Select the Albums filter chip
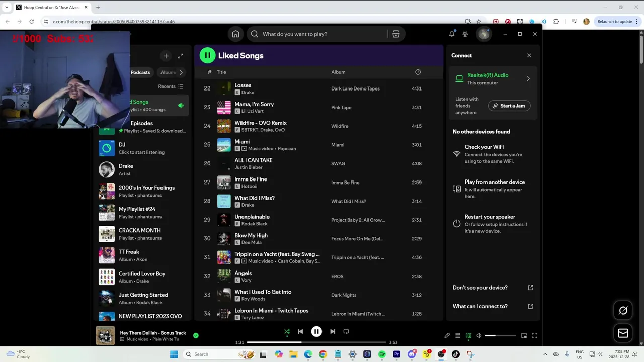 [x=167, y=72]
